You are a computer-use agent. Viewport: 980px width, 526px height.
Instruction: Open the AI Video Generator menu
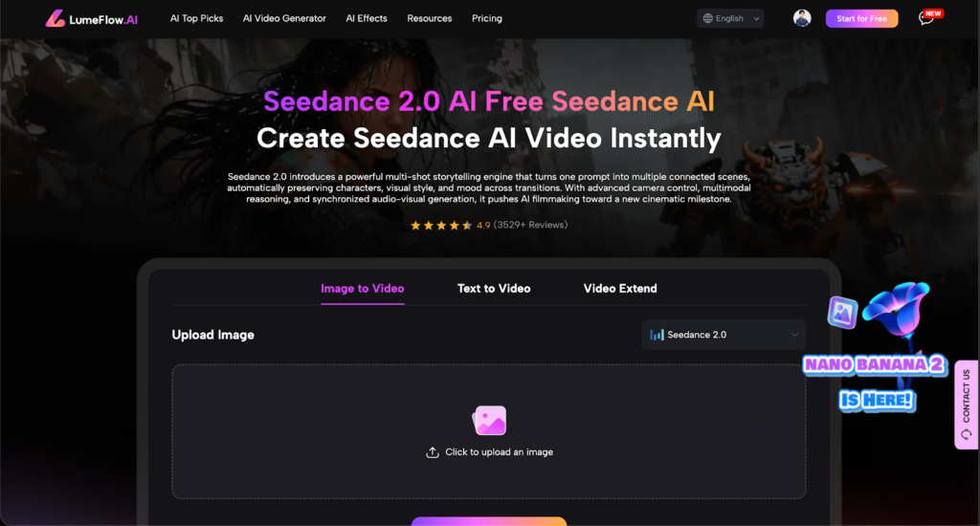click(284, 18)
